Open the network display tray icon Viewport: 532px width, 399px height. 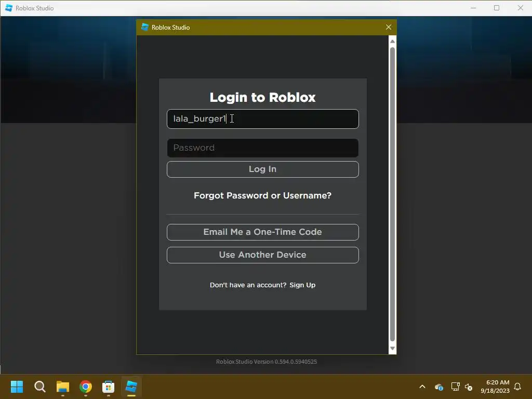tap(455, 387)
